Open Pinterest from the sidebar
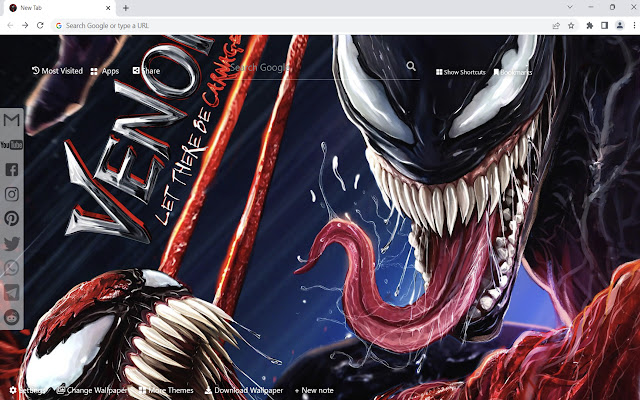The width and height of the screenshot is (640, 400). [11, 219]
